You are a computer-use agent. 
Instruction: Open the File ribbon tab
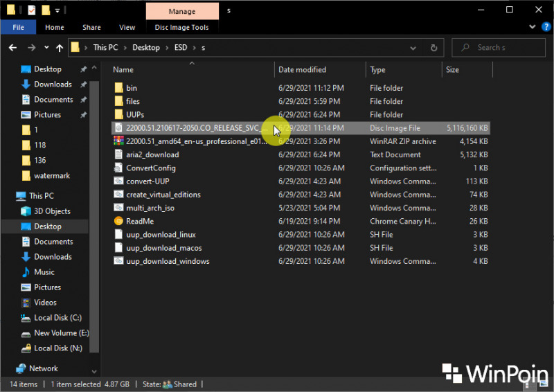point(18,27)
